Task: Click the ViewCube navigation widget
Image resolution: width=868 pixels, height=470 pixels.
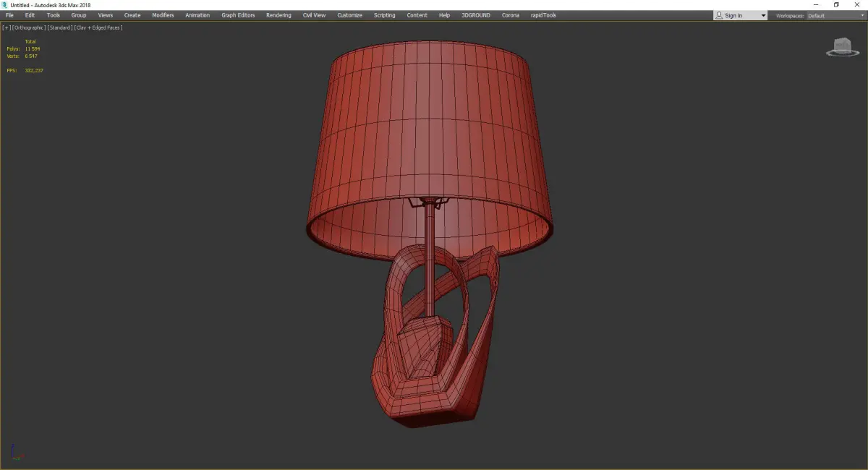Action: 841,47
